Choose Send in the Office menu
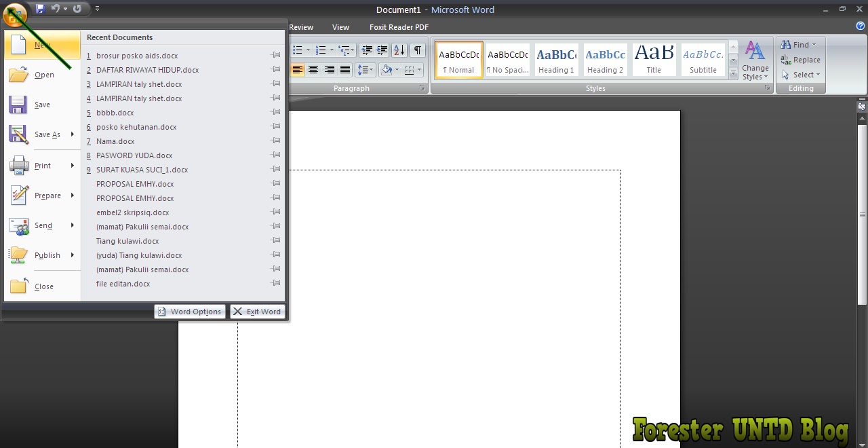 tap(42, 225)
